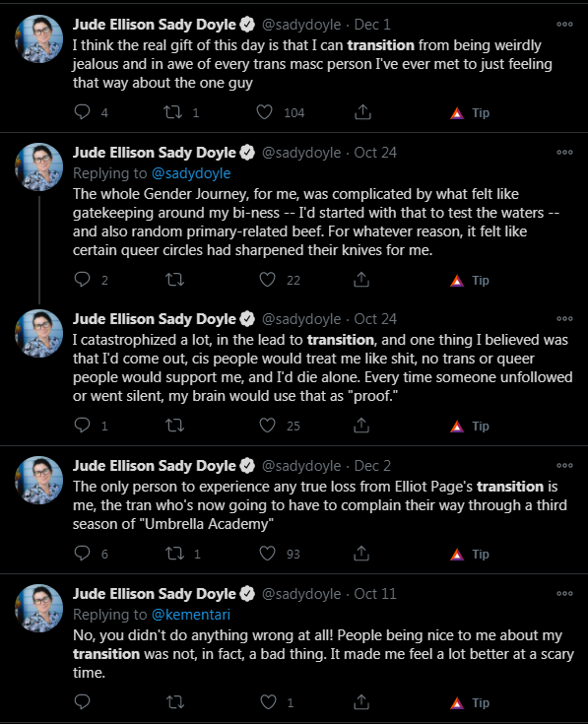The height and width of the screenshot is (724, 588).
Task: Open @sadydoyle link in Replying to line
Action: (191, 173)
